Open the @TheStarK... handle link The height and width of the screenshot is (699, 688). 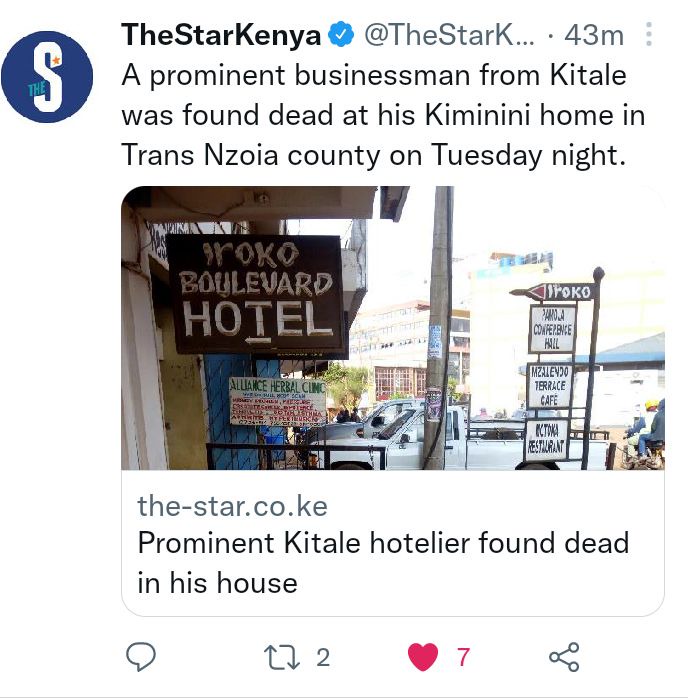[449, 35]
